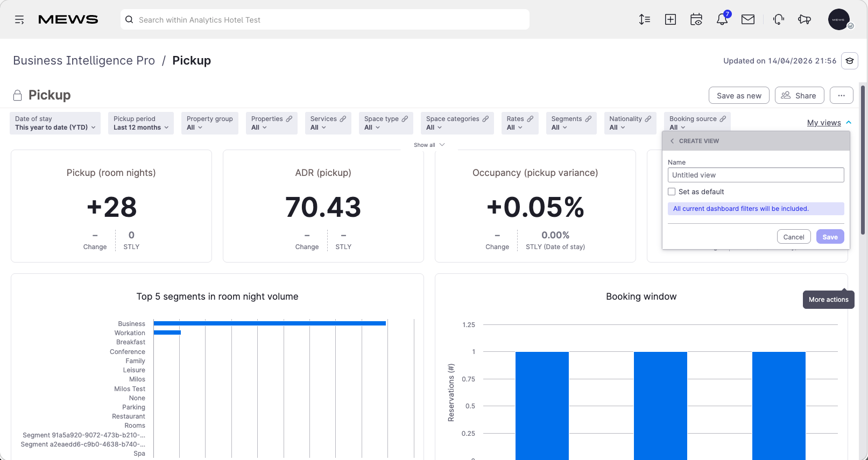Image resolution: width=868 pixels, height=460 pixels.
Task: Click the Restaurant segment label
Action: 129,416
